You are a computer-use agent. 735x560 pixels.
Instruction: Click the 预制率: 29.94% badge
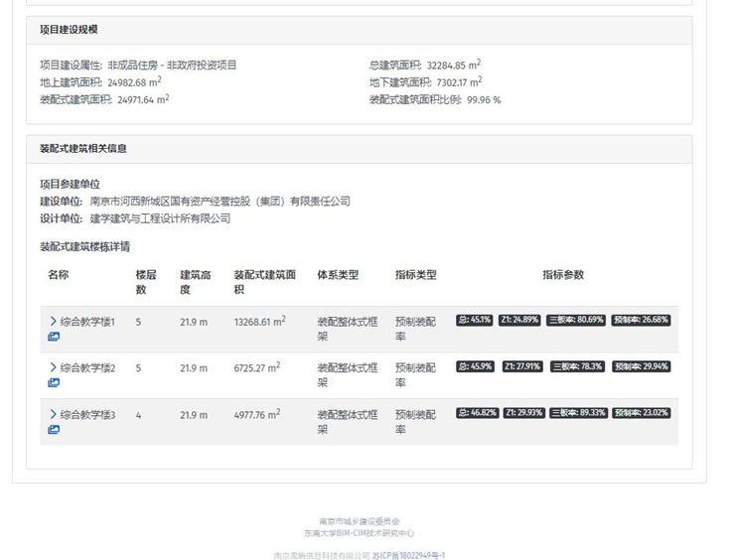pos(641,366)
